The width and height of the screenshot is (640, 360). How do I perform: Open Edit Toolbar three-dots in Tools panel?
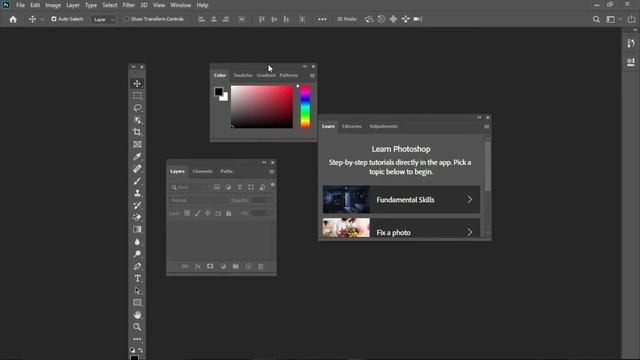[137, 339]
